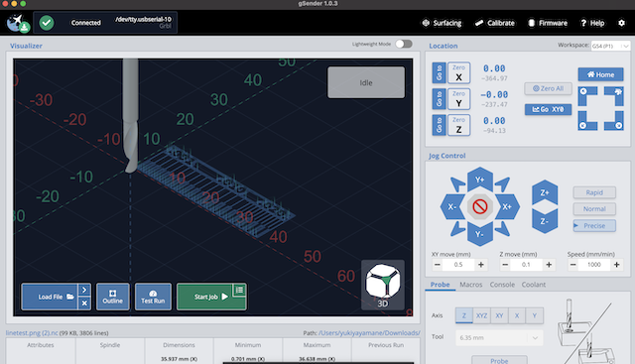Open settings gear icon
Image resolution: width=635 pixels, height=364 pixels.
click(622, 23)
